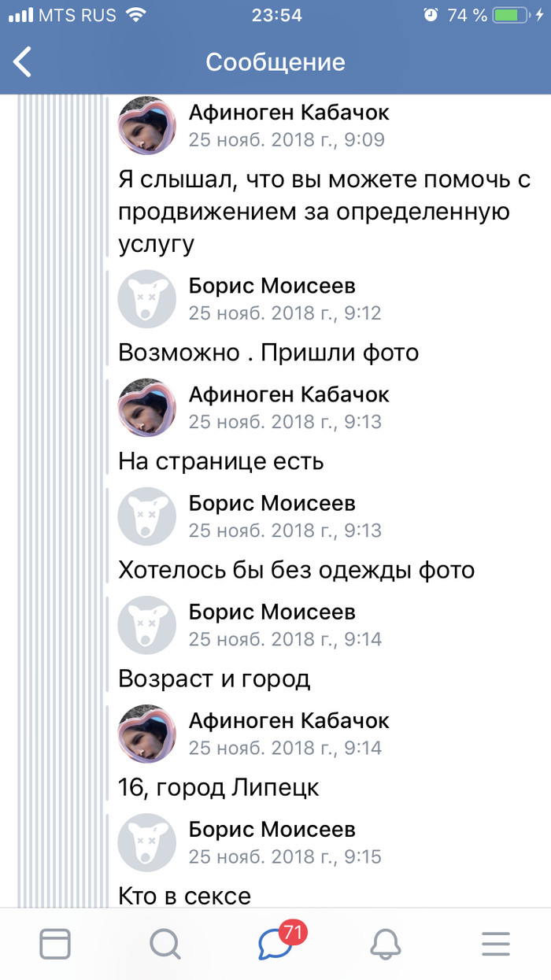Open messages tab with 71 badge
The image size is (551, 980).
click(276, 943)
